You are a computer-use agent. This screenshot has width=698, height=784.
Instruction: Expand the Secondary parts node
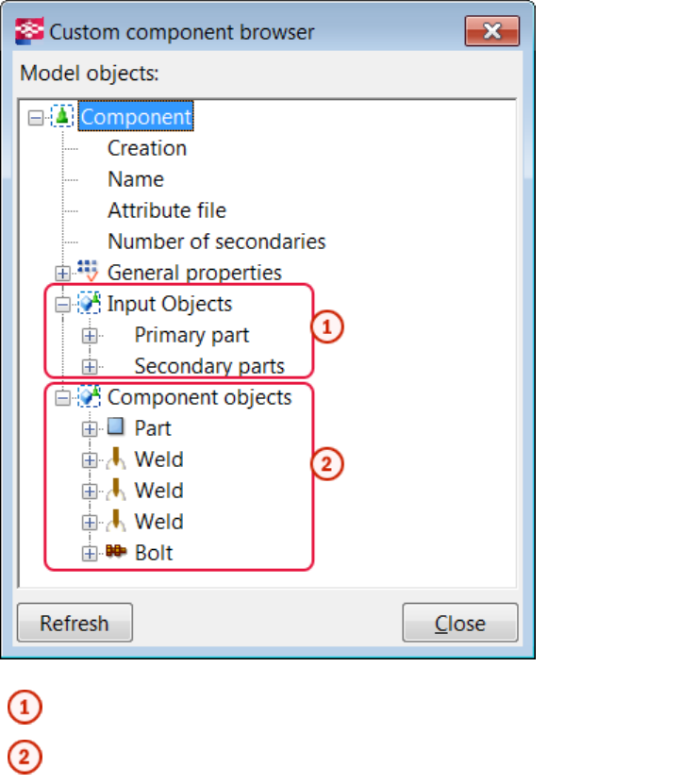click(90, 367)
